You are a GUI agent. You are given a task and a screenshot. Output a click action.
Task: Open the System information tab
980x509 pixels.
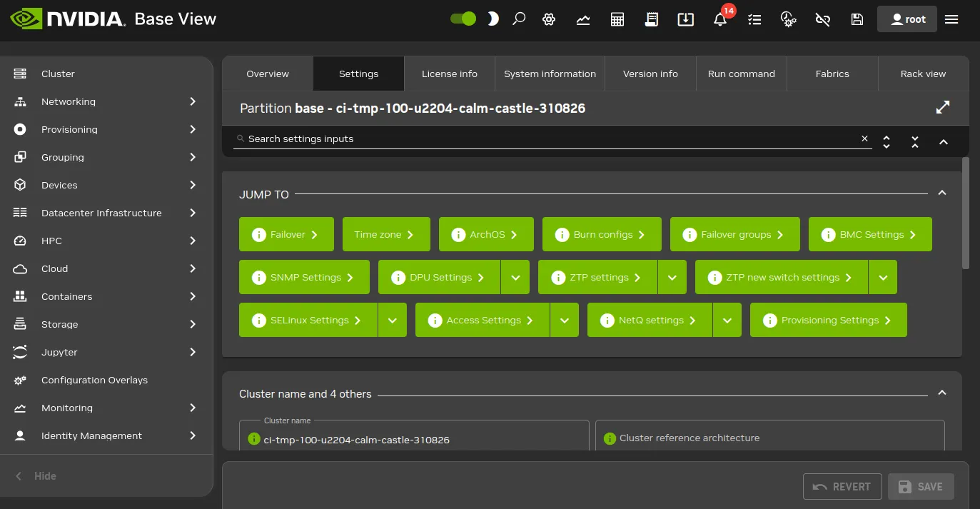tap(550, 74)
